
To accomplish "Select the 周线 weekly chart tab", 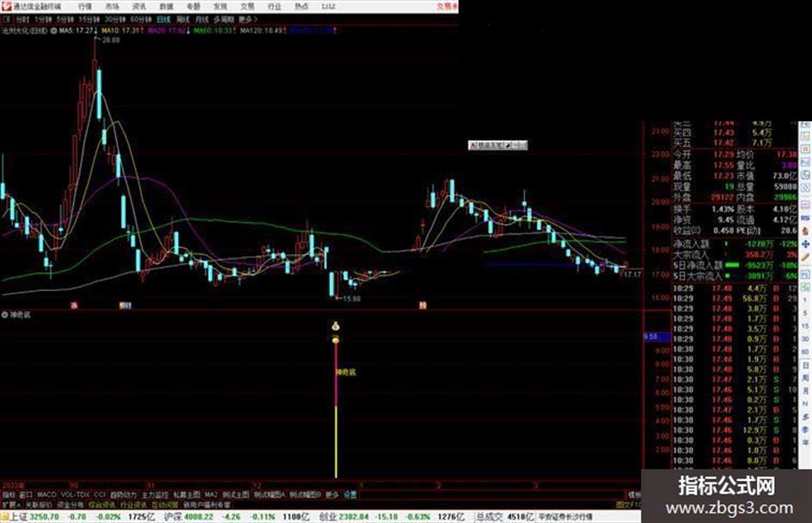I will point(183,19).
